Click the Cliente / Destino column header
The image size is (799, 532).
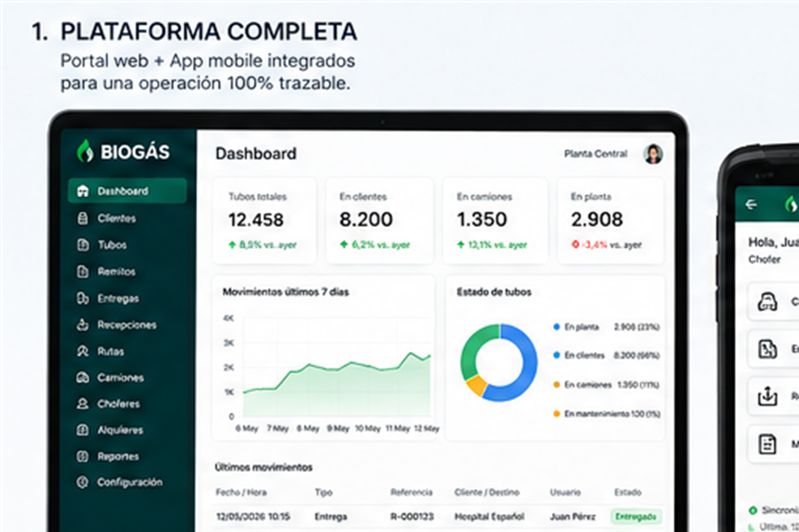coord(487,492)
